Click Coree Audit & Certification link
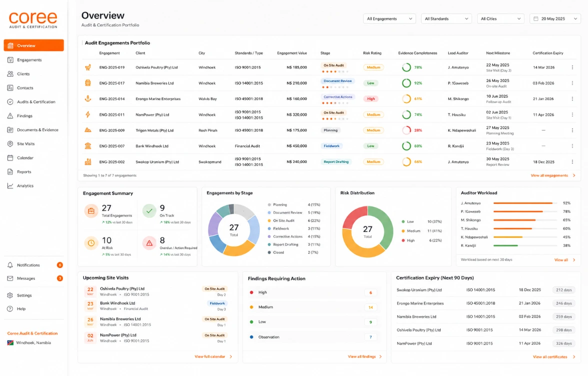Viewport: 588px width, 376px height. [32, 333]
